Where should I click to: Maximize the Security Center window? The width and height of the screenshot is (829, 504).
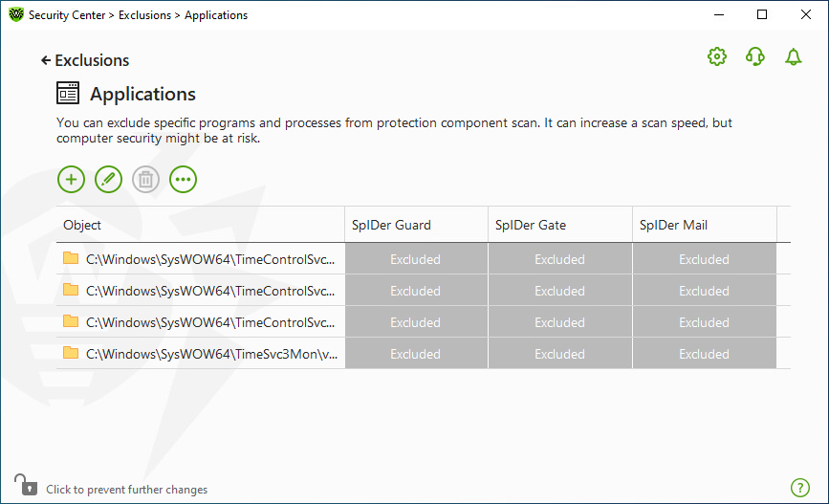click(762, 14)
